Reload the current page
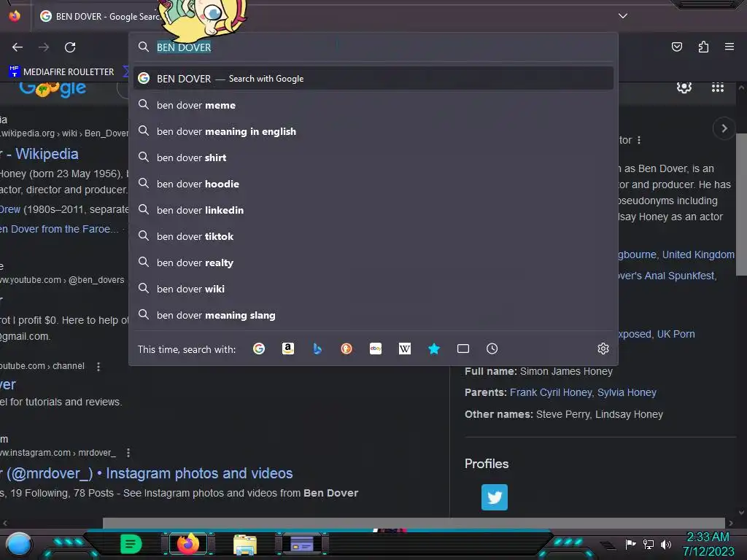This screenshot has height=560, width=747. (70, 47)
